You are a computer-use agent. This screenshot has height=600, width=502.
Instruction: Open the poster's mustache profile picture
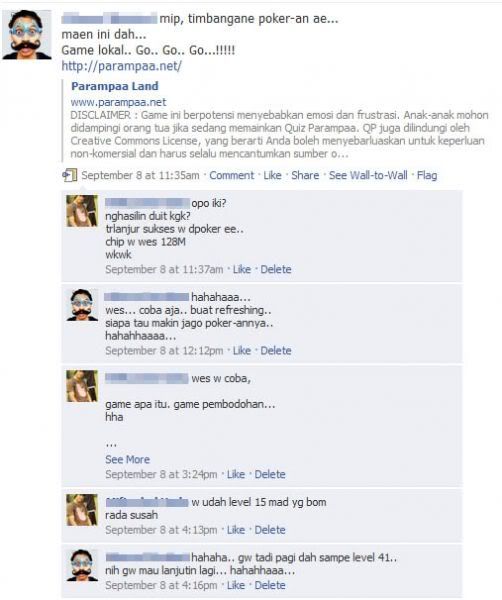26,35
